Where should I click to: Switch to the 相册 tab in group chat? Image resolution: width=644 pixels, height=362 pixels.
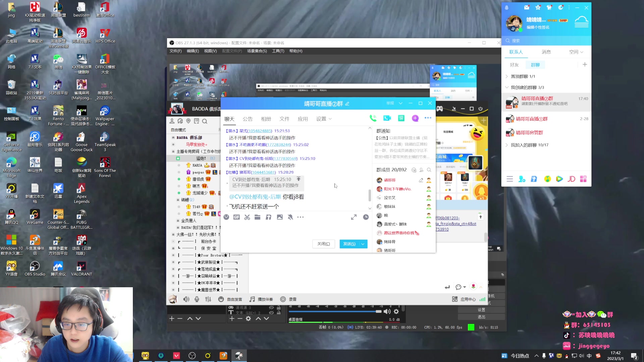266,119
